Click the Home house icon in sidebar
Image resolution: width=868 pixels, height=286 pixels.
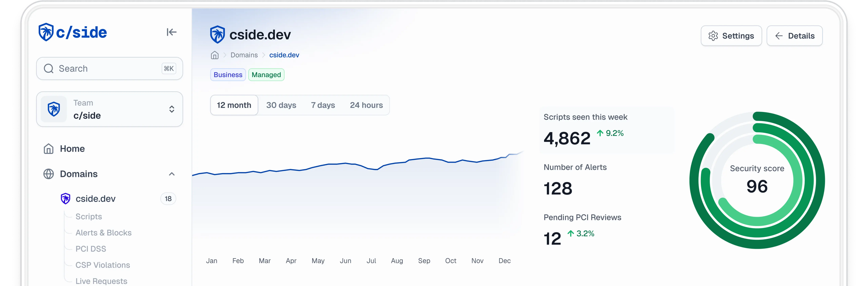pos(48,149)
